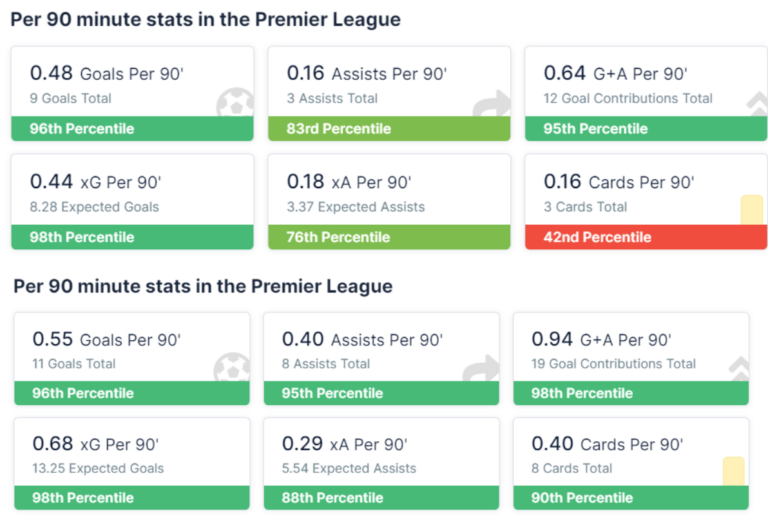Click the soccer ball icon in the 0.48 Goals card
768x518 pixels.
point(234,104)
